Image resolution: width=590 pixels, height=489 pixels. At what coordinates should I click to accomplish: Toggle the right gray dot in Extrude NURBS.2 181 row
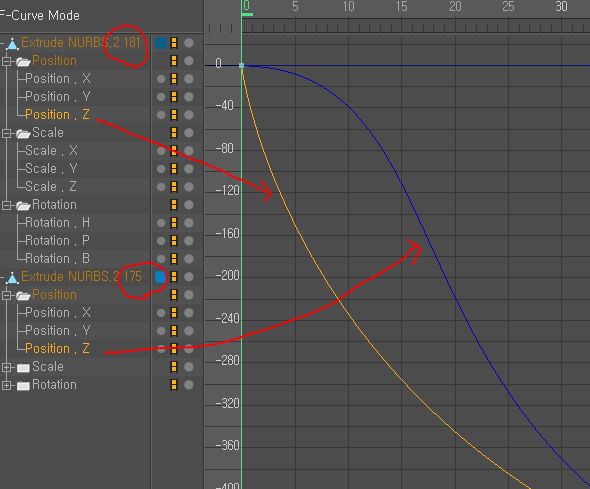pos(189,43)
